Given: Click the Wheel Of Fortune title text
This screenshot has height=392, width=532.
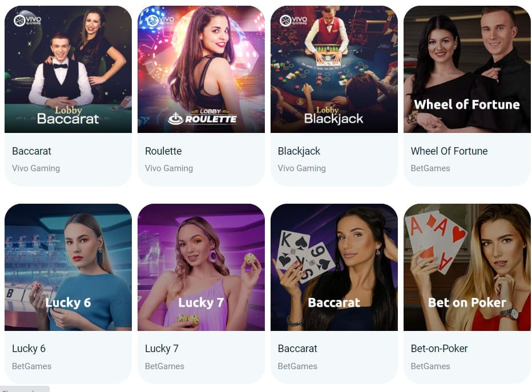Looking at the screenshot, I should 449,151.
